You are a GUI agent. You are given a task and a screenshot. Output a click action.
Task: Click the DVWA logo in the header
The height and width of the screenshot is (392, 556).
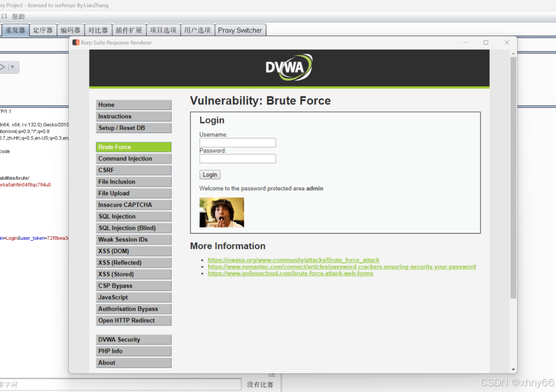pyautogui.click(x=289, y=67)
